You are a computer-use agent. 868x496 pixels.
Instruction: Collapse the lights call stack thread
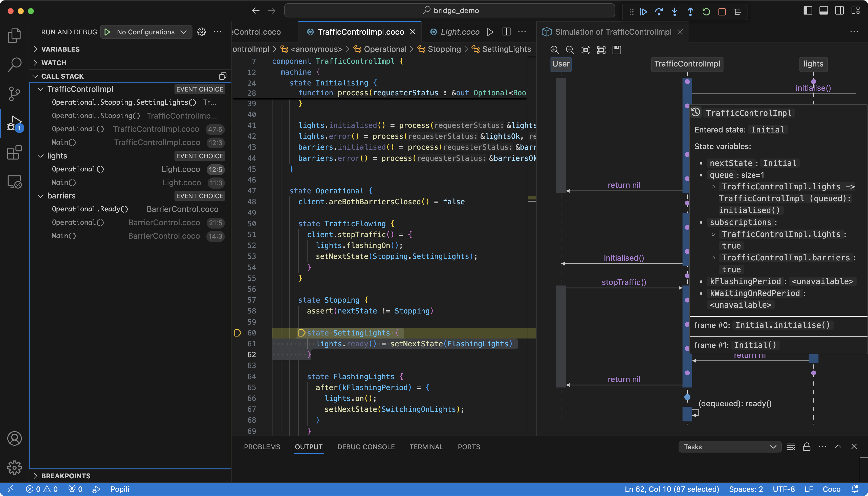(40, 156)
